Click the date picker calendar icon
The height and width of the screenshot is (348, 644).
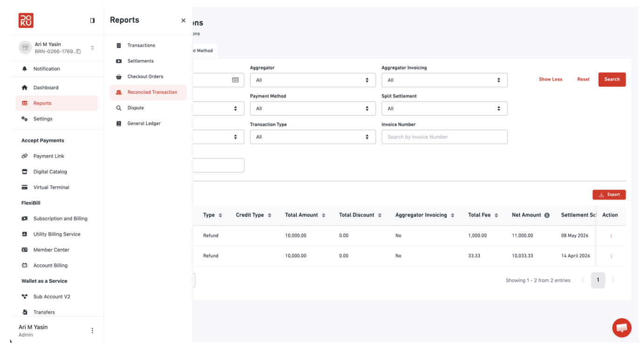(235, 80)
